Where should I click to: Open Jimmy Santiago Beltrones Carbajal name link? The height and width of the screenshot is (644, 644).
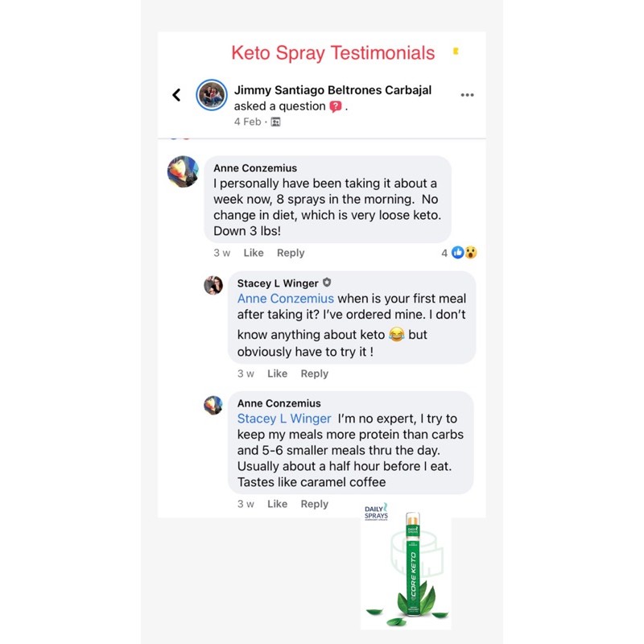(x=332, y=90)
